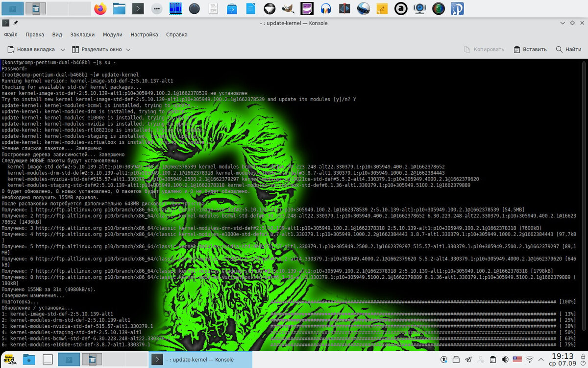
Task: Click the black circled letter 'a' icon
Action: tap(401, 8)
